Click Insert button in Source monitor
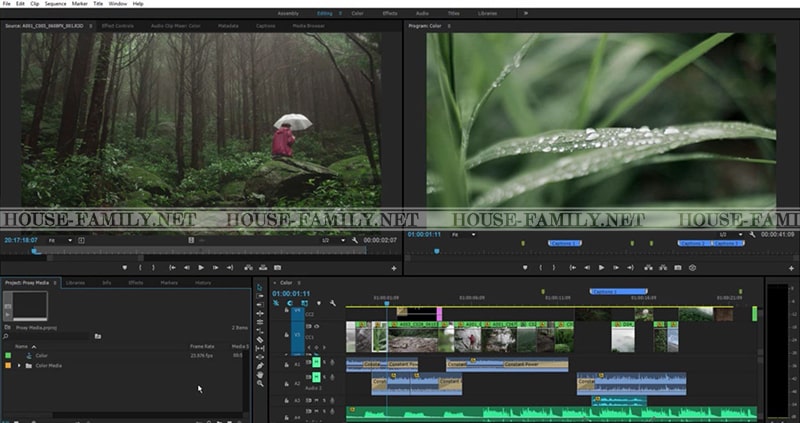This screenshot has height=423, width=800. (248, 267)
